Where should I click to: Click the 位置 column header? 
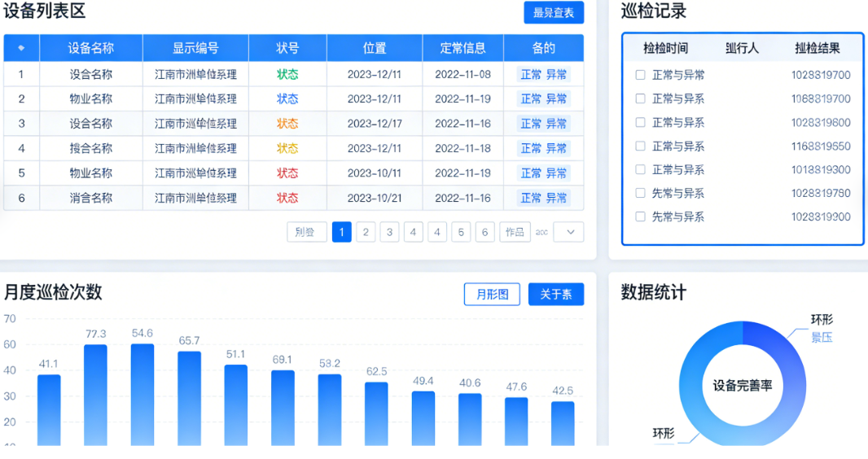(x=375, y=48)
